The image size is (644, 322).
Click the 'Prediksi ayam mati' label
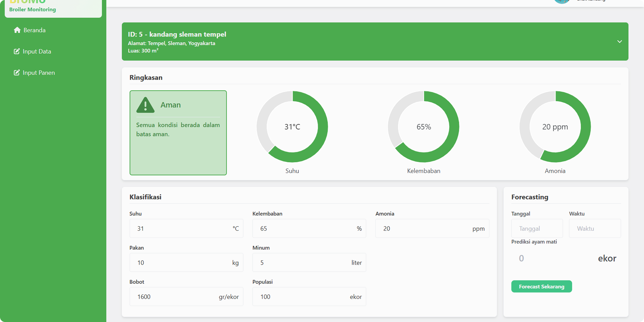click(534, 242)
